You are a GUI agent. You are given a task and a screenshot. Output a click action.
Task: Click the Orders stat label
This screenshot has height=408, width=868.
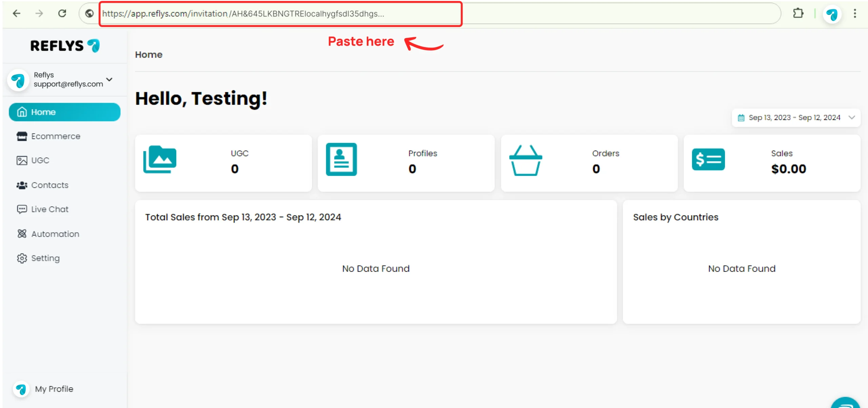pos(606,153)
